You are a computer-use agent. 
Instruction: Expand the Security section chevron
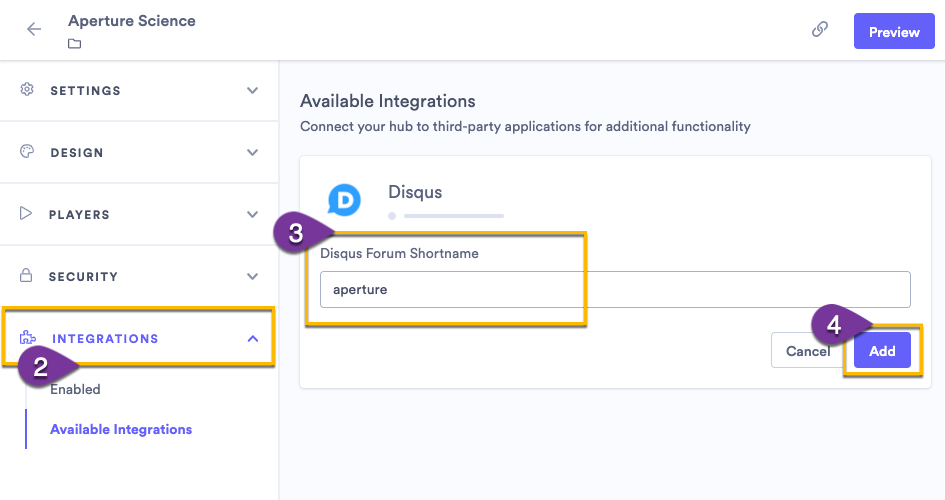[253, 277]
